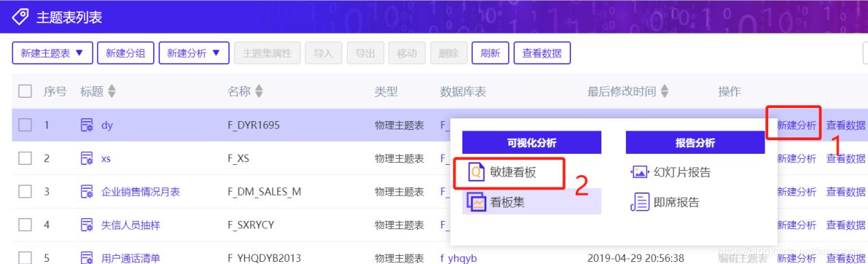
Task: Click 查看数据 link in xs row
Action: [846, 159]
